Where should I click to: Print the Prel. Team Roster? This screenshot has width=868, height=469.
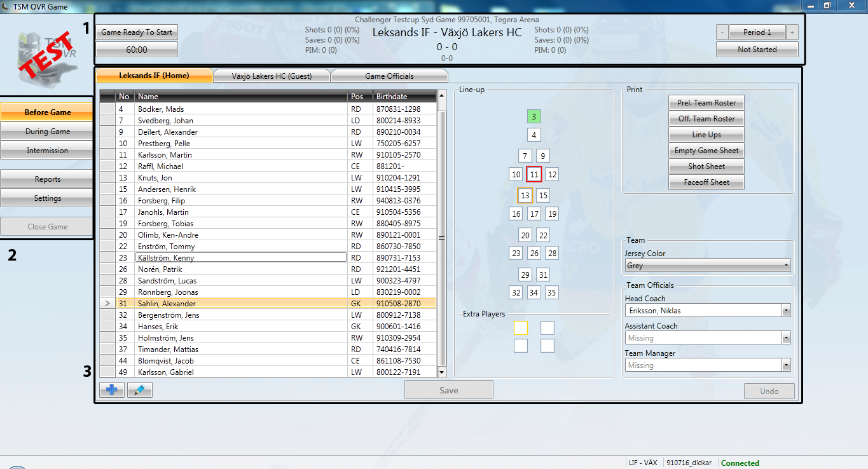click(706, 103)
